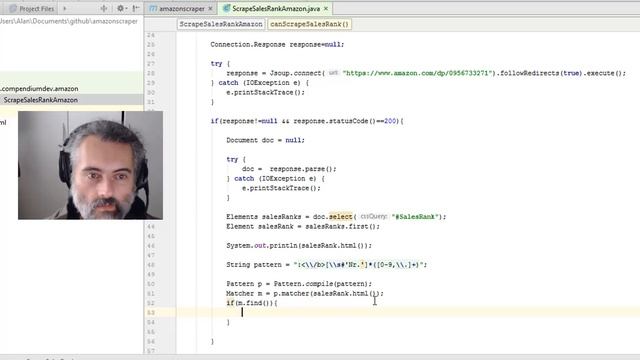Place cursor on Connection.Response response=null line
This screenshot has height=360, width=640.
(x=277, y=44)
